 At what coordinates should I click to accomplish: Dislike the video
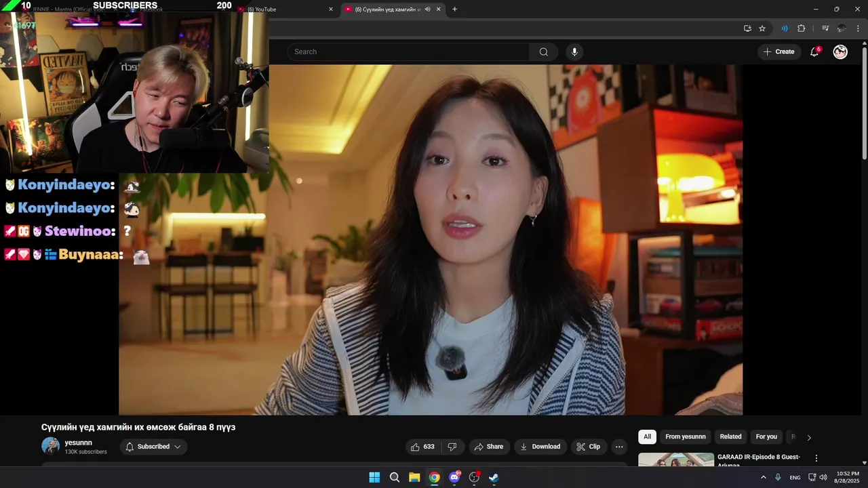point(452,447)
